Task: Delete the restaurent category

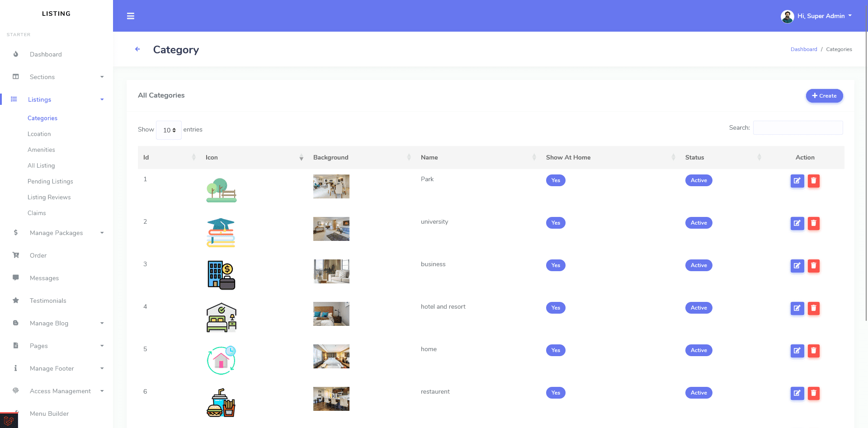Action: coord(813,393)
